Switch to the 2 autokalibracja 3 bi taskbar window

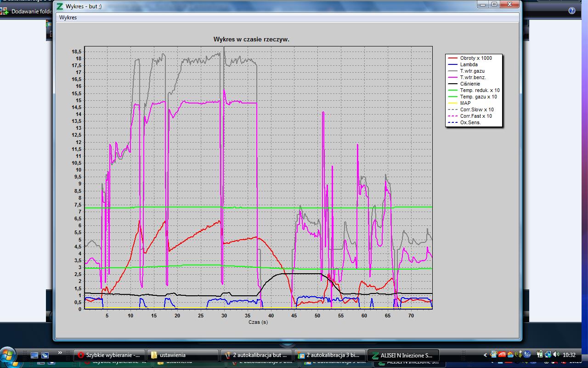[x=330, y=355]
